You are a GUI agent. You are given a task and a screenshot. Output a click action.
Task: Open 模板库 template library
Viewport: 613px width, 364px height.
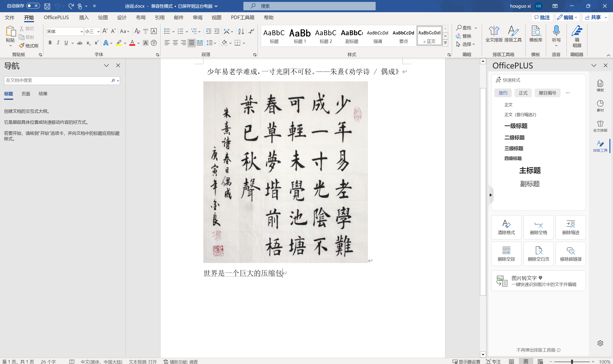point(536,34)
